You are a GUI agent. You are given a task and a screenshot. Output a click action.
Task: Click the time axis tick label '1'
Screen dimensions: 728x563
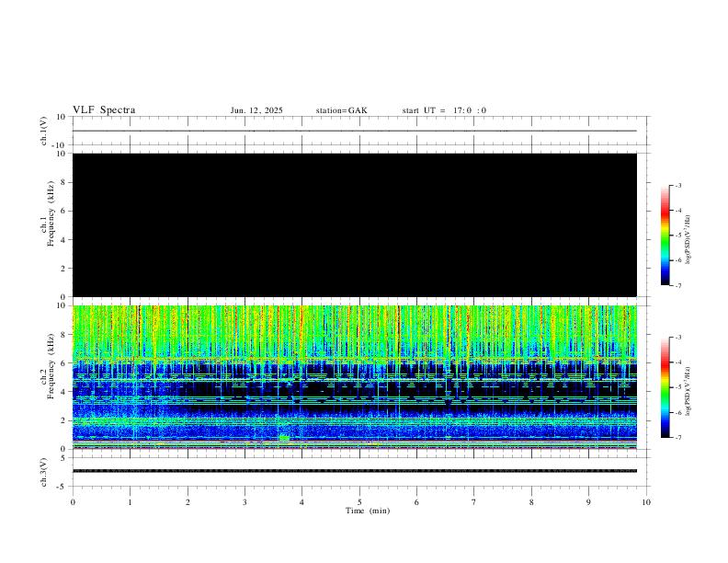tap(130, 502)
